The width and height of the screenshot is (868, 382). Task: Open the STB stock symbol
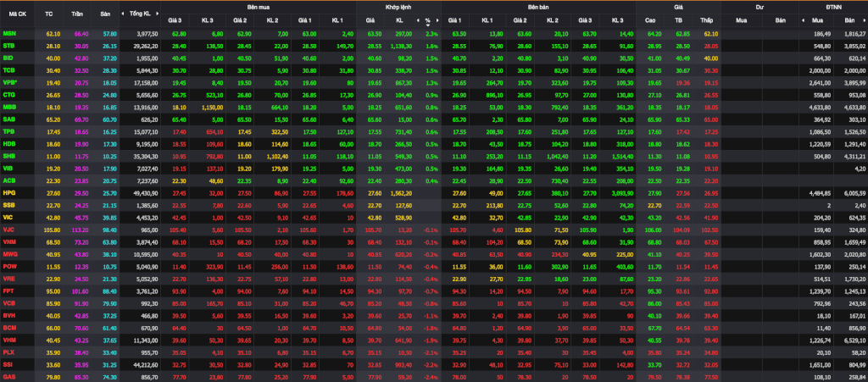(8, 46)
